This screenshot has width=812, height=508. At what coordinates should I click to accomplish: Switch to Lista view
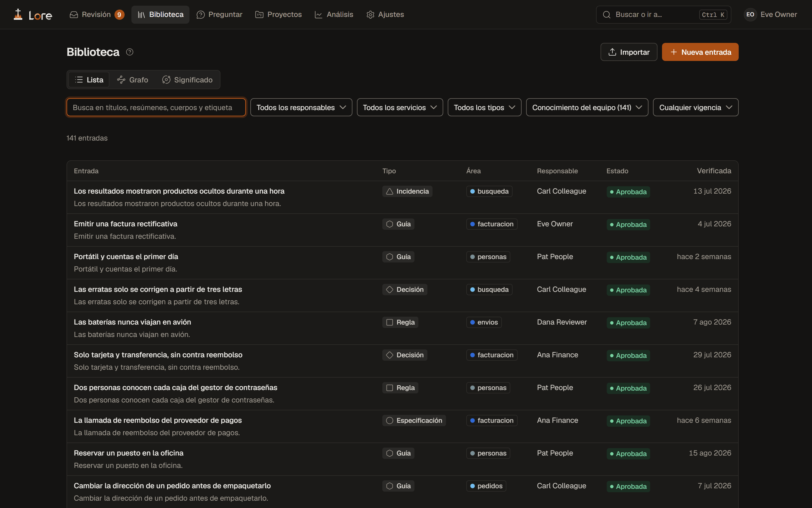(89, 80)
